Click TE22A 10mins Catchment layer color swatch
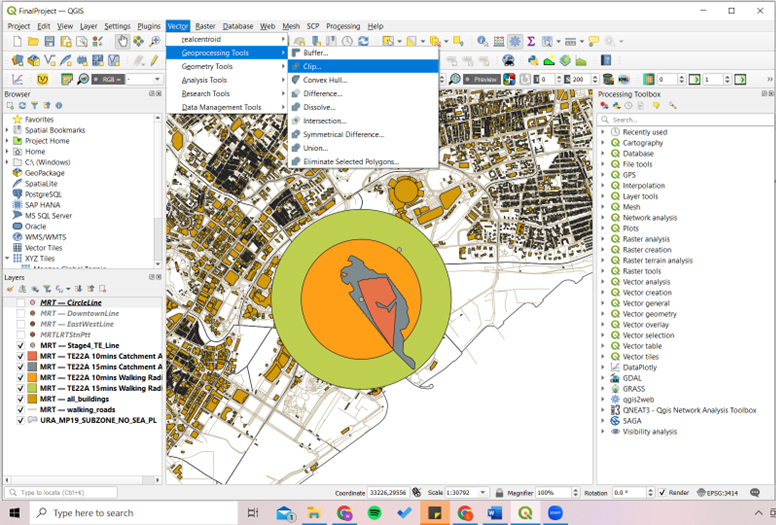Screen dimensions: 776x525 click(x=33, y=356)
